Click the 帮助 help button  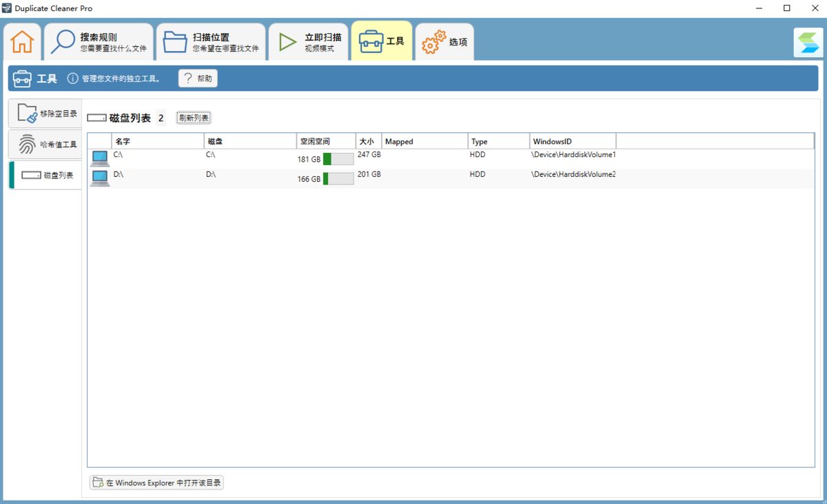point(198,78)
